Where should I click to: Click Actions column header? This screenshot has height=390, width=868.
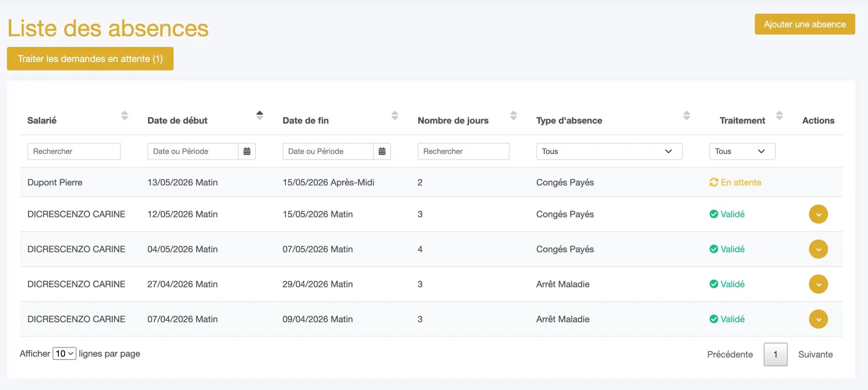click(818, 121)
